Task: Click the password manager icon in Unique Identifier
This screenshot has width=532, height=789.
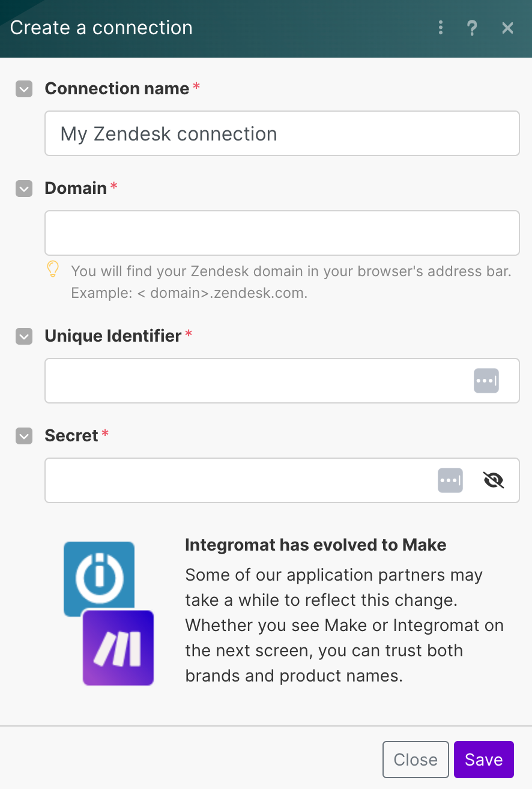Action: (x=486, y=381)
